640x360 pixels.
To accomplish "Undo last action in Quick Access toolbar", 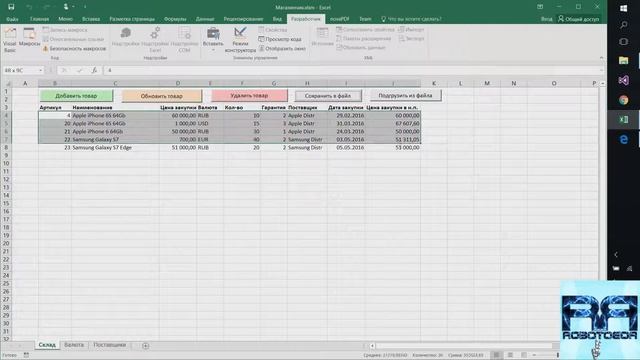I will 29,7.
